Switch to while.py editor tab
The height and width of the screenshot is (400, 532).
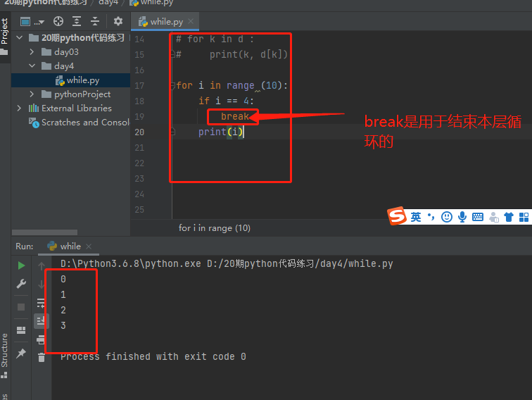click(x=167, y=22)
